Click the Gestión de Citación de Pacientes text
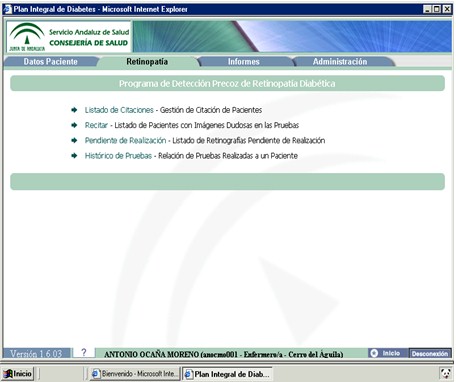The height and width of the screenshot is (382, 456). coord(211,110)
